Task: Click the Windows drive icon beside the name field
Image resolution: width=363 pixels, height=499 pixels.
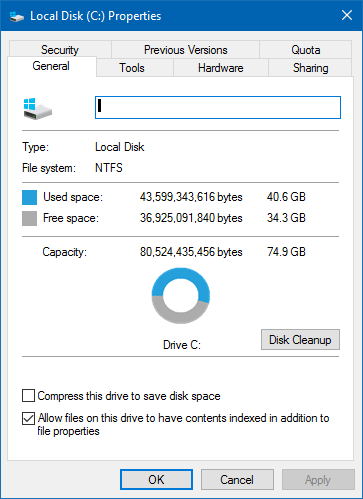Action: tap(38, 109)
